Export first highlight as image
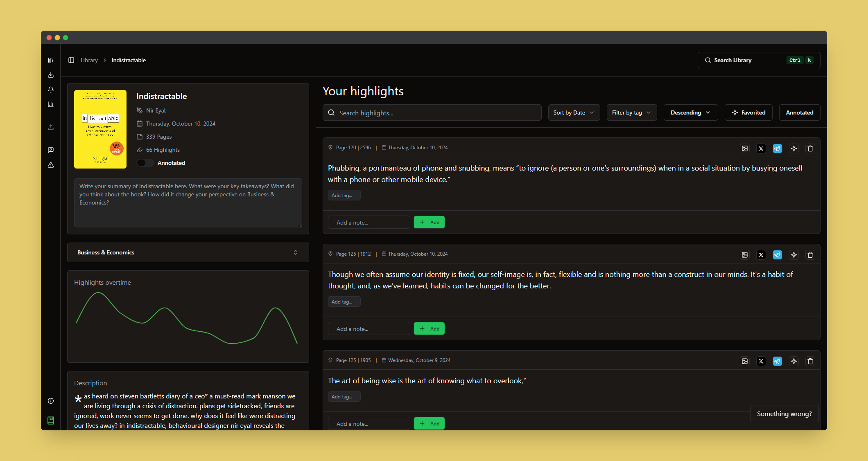 click(x=745, y=148)
